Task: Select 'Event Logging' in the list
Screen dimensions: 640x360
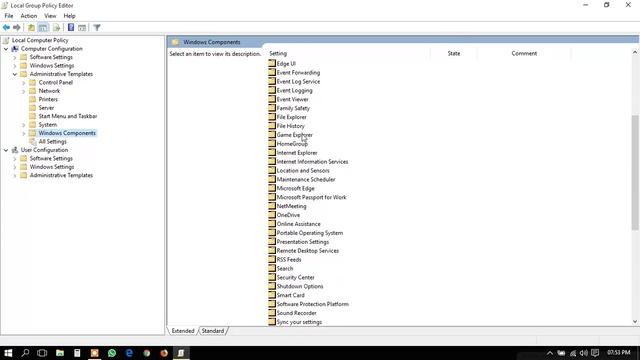Action: (x=294, y=91)
